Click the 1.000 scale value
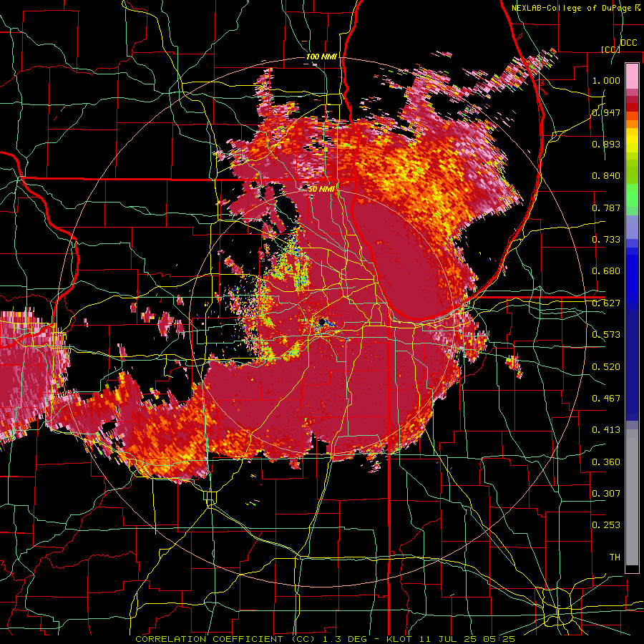644x644 pixels. (x=606, y=80)
